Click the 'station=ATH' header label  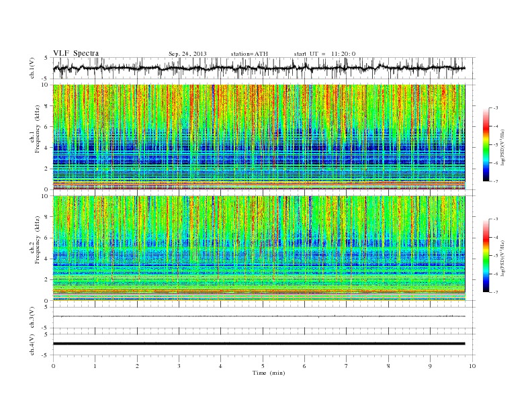point(249,54)
